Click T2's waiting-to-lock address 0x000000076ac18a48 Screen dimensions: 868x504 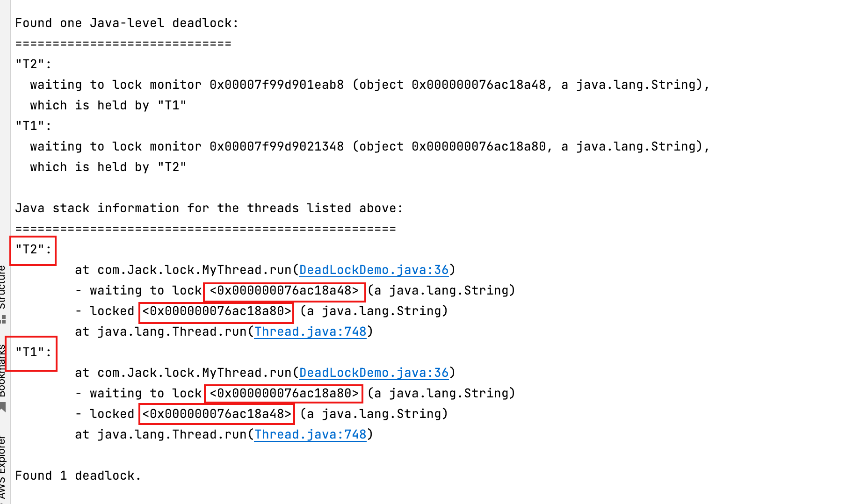coord(284,291)
